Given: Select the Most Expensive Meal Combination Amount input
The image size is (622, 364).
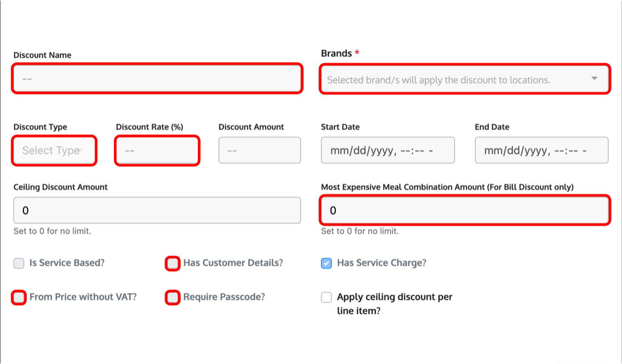Looking at the screenshot, I should pyautogui.click(x=465, y=210).
